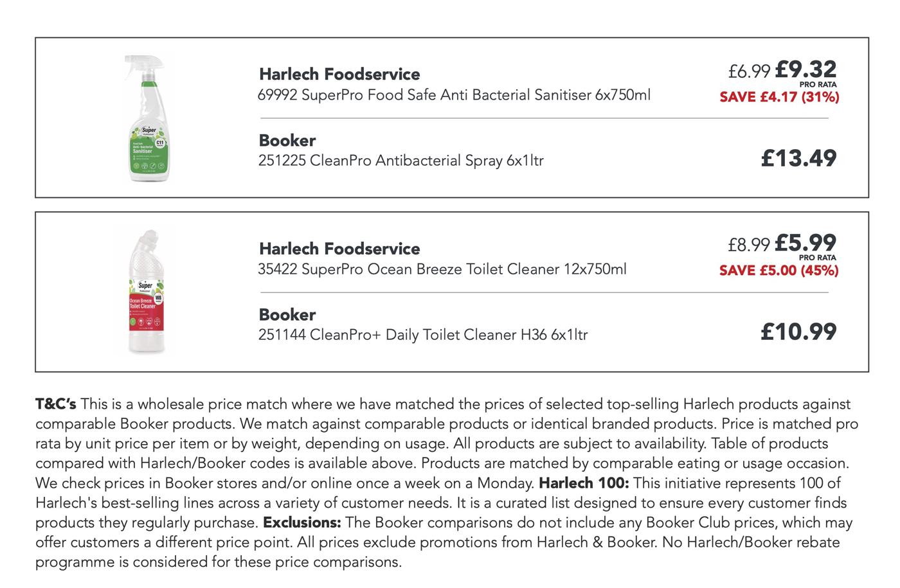Click the SAVE £5.00 (45%) label
This screenshot has height=588, width=900.
coord(779,271)
